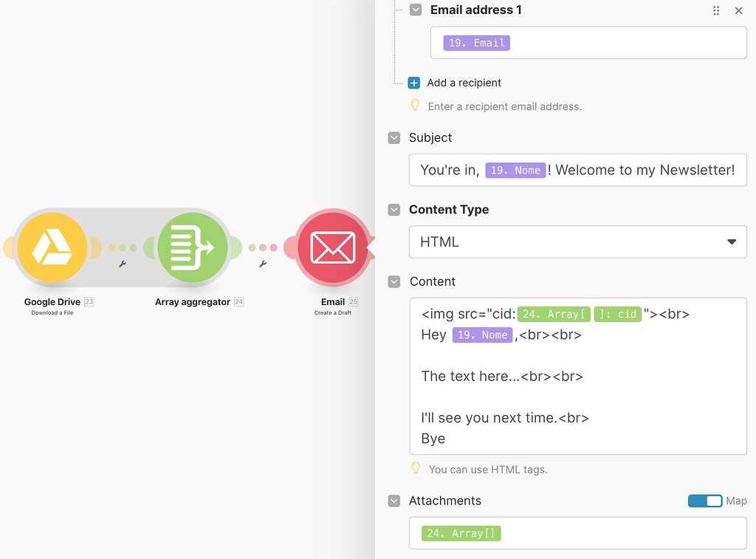Click wrench between aggregator and Email

pyautogui.click(x=263, y=264)
